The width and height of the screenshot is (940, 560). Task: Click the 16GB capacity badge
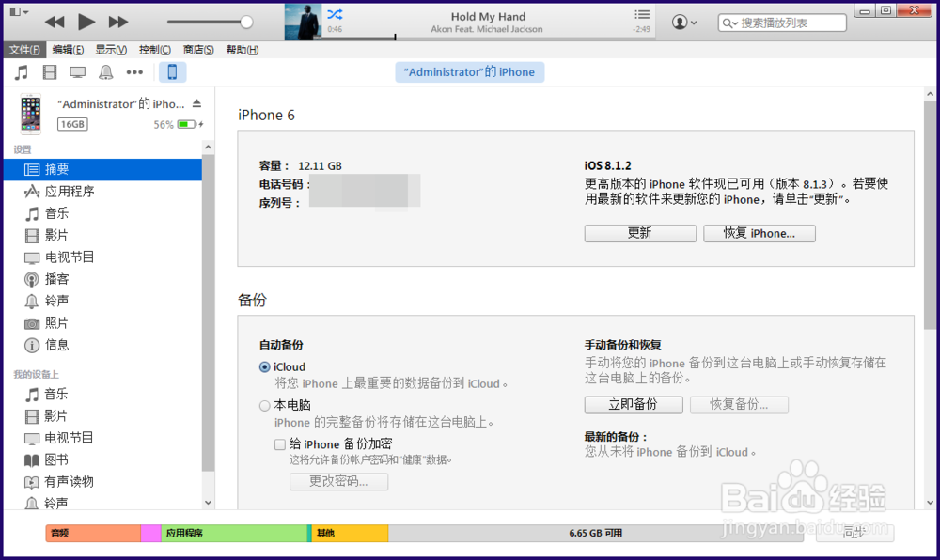click(x=72, y=124)
